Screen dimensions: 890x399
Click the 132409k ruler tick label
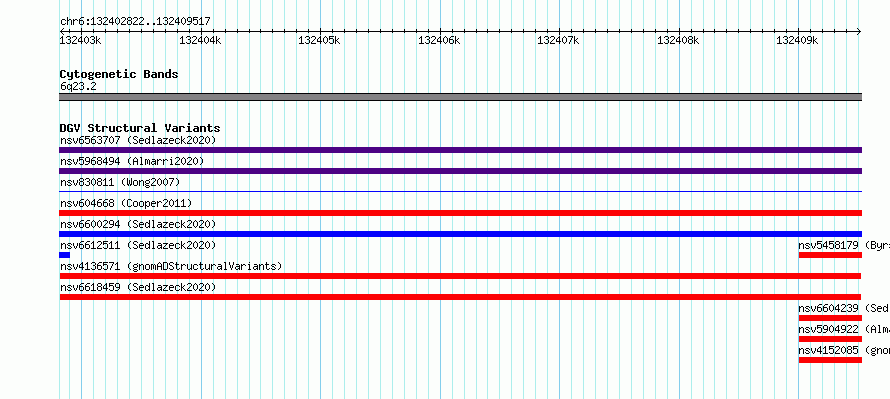[x=797, y=40]
